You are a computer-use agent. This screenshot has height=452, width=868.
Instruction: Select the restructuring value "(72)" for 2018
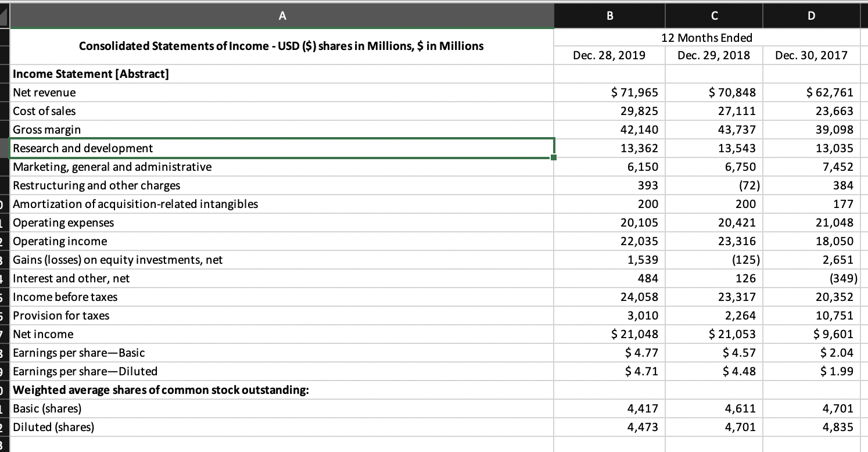[713, 185]
